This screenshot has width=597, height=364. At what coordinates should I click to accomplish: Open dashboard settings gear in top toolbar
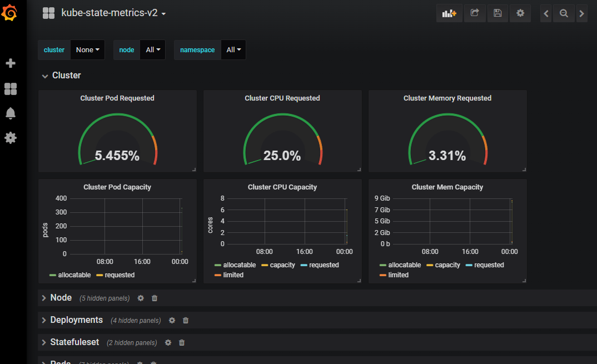click(520, 13)
